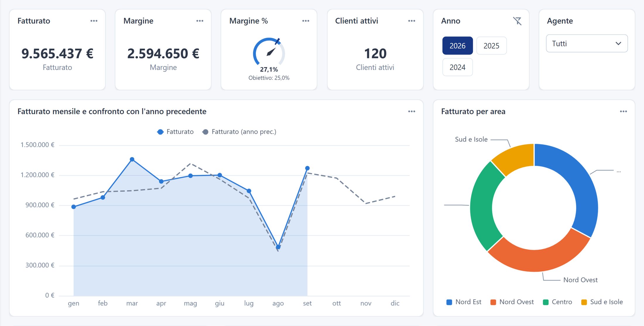Open the Clienti attivi card options menu
644x326 pixels.
tap(412, 21)
